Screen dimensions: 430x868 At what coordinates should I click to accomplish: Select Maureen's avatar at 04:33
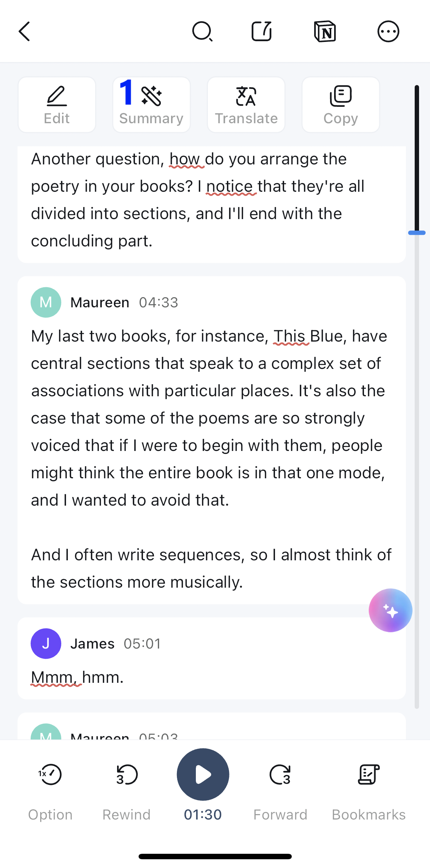point(46,302)
